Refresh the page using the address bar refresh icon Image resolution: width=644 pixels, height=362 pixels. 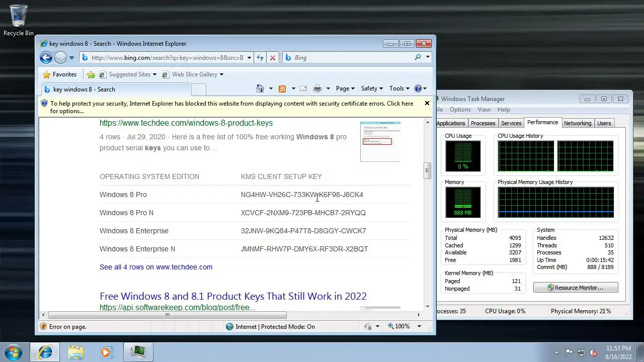pyautogui.click(x=260, y=57)
